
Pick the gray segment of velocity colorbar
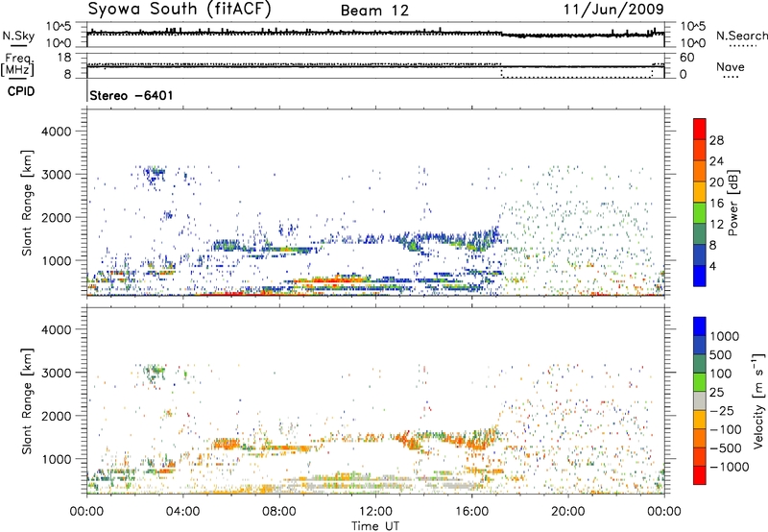[x=700, y=400]
